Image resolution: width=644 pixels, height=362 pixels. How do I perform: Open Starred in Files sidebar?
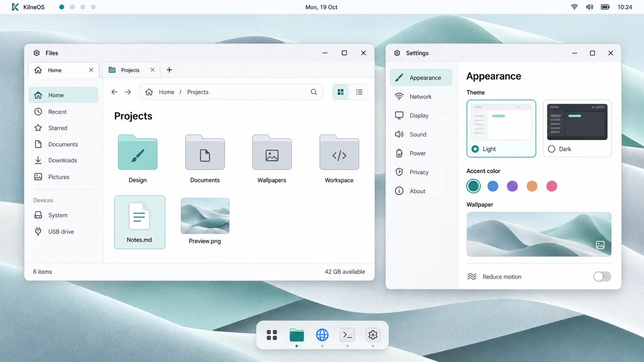(x=64, y=128)
